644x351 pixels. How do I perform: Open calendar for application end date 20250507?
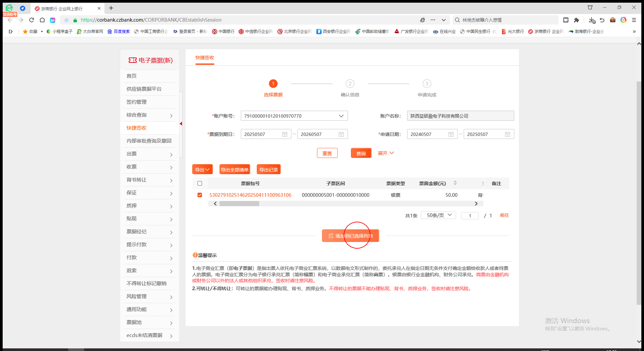[x=508, y=134]
